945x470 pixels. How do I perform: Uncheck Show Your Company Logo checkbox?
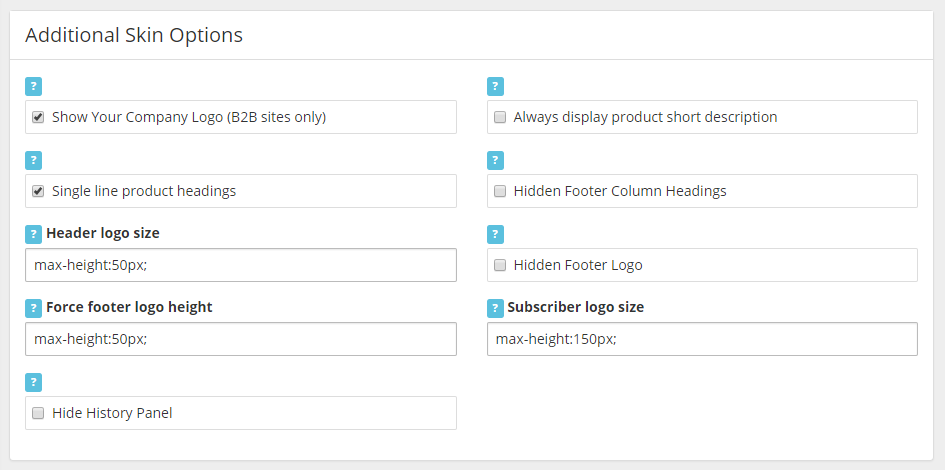tap(38, 118)
